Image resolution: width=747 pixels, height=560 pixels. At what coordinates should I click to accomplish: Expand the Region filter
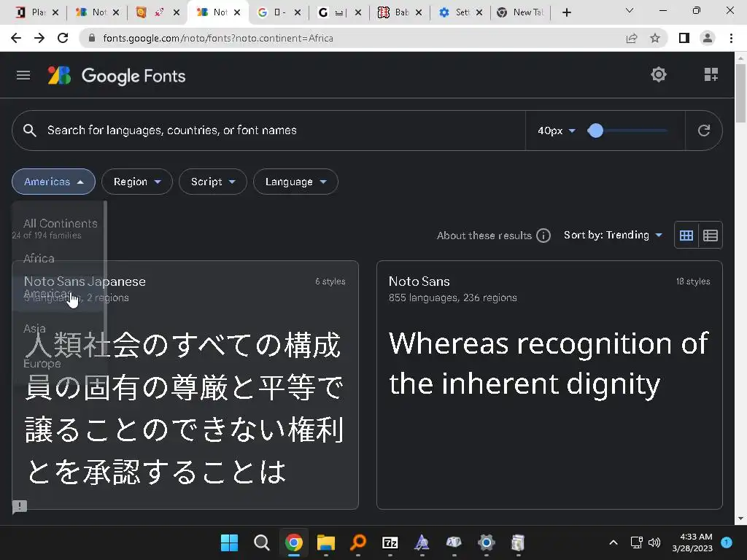tap(136, 182)
